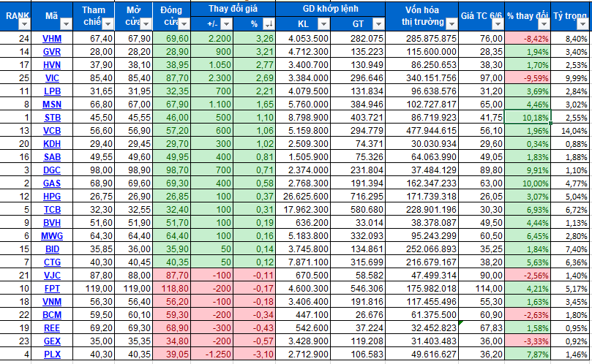This screenshot has width=592, height=364.
Task: Select the VHM change cell -8,42%
Action: pos(528,39)
